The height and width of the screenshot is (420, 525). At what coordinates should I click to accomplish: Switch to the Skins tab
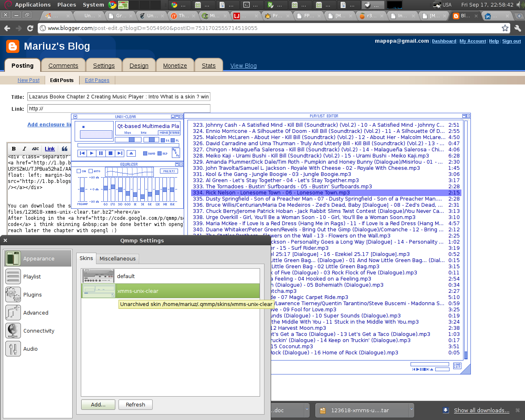[86, 258]
